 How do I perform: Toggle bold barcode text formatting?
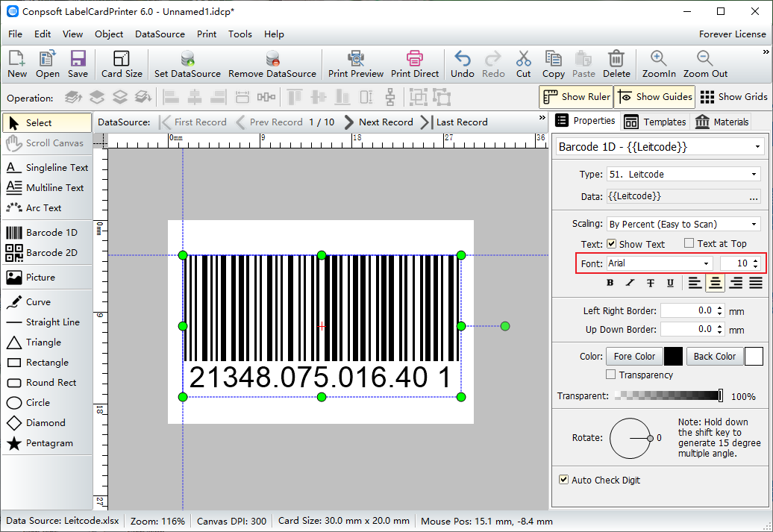coord(610,283)
